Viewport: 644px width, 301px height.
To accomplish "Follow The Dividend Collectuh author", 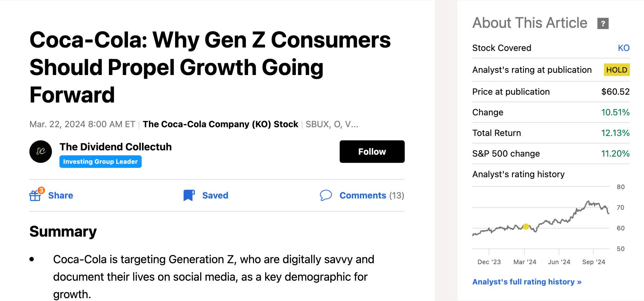I will pos(372,152).
